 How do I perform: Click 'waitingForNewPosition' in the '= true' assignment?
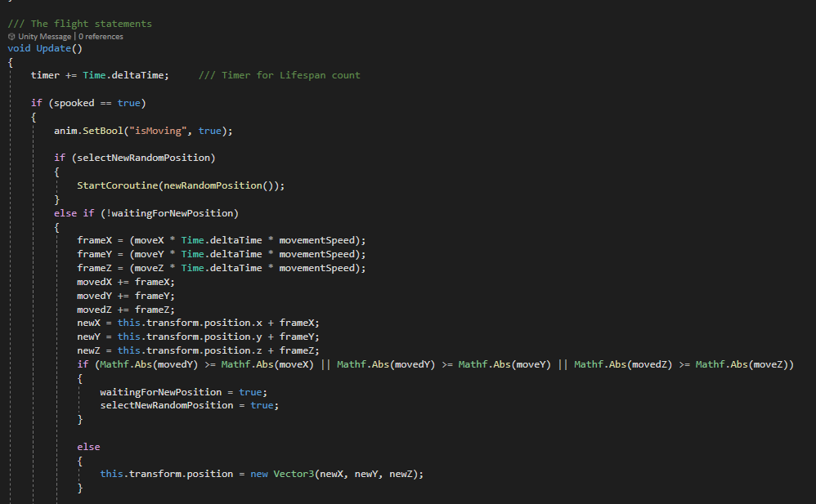161,392
